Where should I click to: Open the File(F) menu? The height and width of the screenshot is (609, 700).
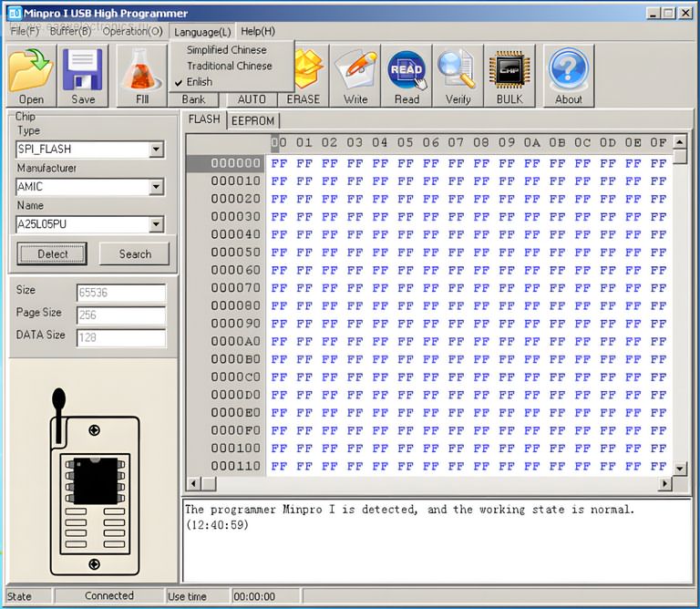[x=25, y=31]
